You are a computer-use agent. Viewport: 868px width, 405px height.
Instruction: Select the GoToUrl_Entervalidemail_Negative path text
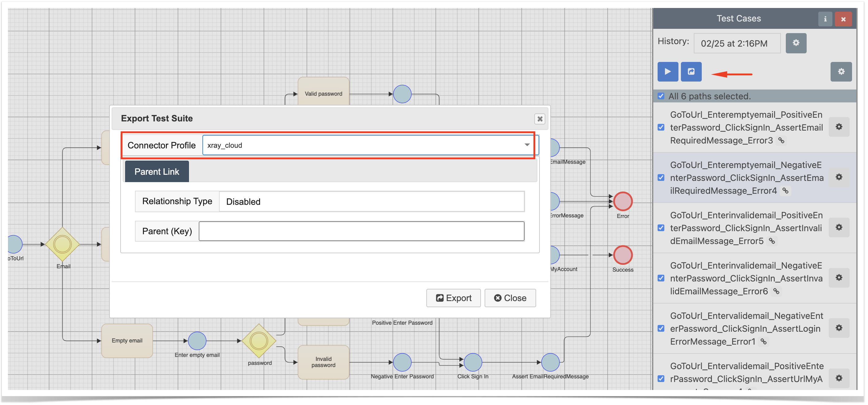[746, 329]
